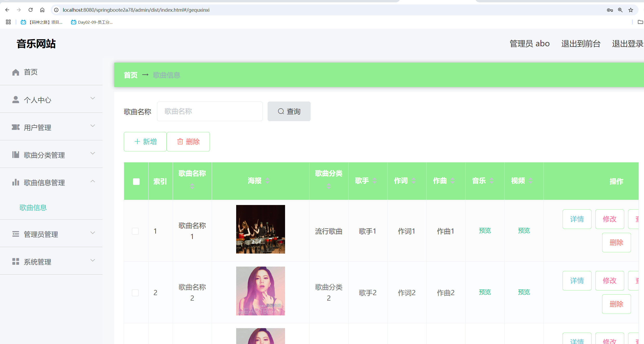
Task: Click the 歌手 column sort arrows
Action: tap(375, 181)
